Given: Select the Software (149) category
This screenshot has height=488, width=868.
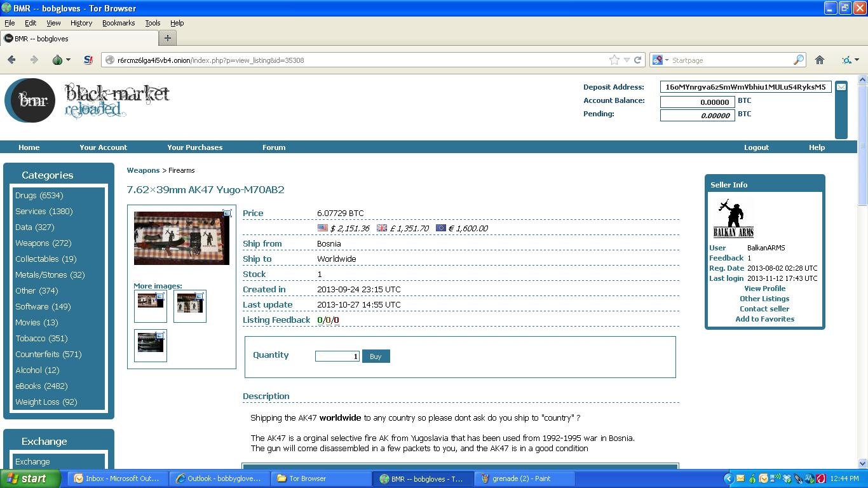Looking at the screenshot, I should pyautogui.click(x=43, y=306).
